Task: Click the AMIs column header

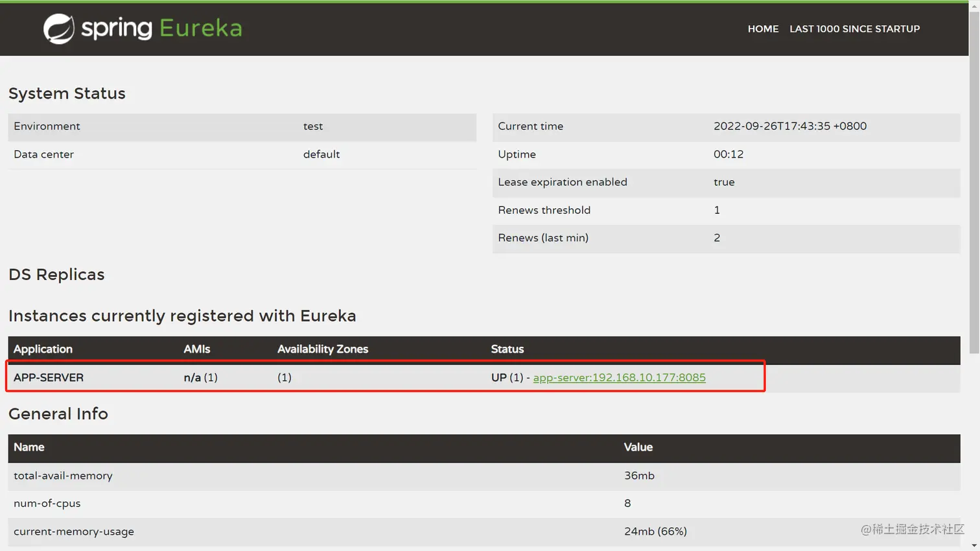Action: point(197,349)
